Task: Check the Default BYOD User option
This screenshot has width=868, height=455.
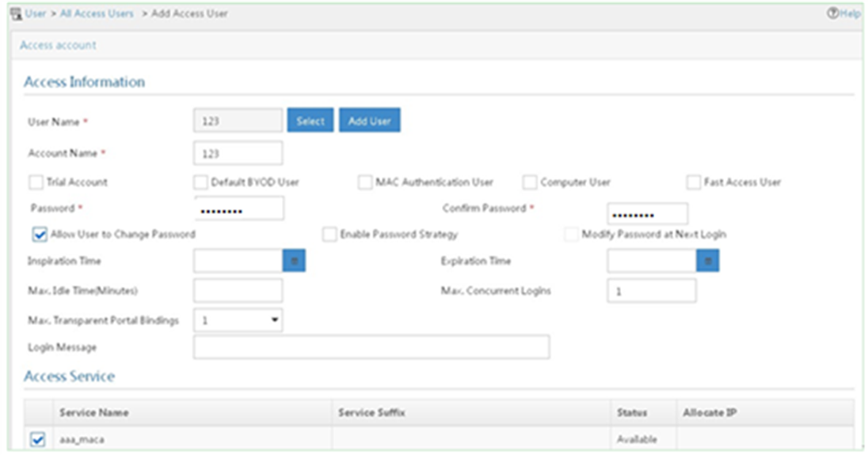Action: [200, 182]
